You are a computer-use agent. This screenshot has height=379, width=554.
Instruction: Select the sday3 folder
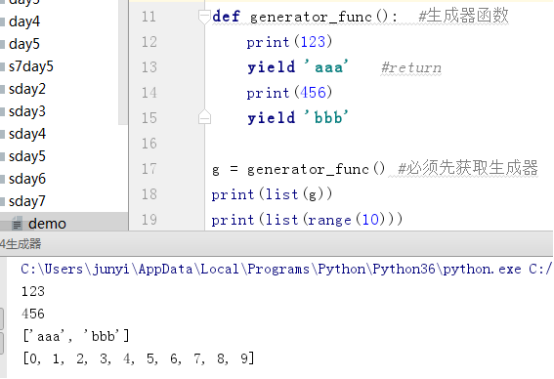27,112
